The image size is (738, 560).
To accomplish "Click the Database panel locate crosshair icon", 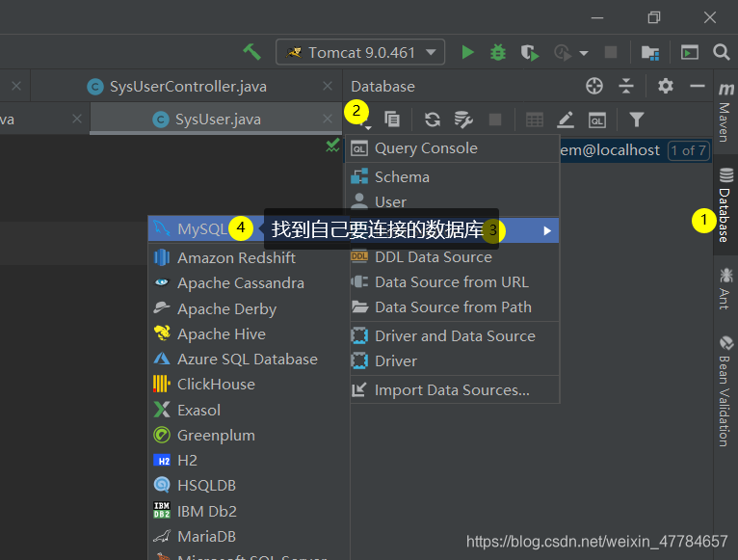I will [x=594, y=86].
